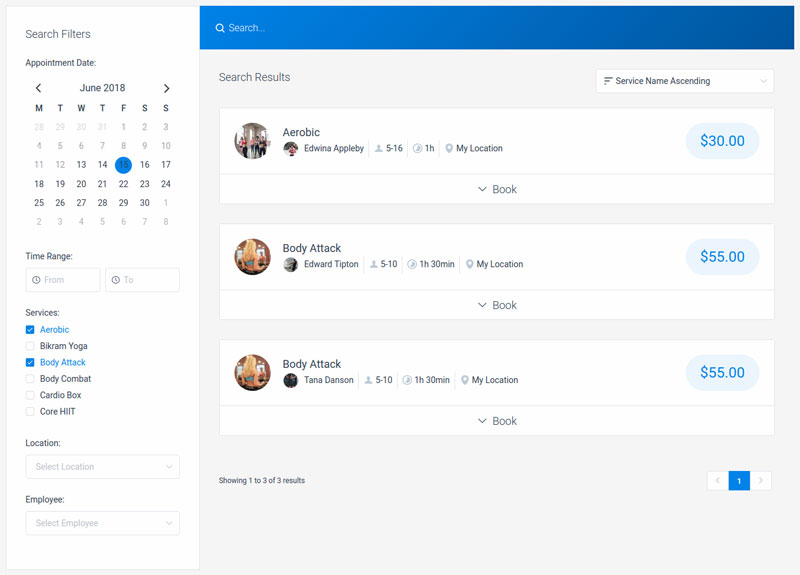Go to next month in calendar
800x575 pixels.
tap(166, 88)
